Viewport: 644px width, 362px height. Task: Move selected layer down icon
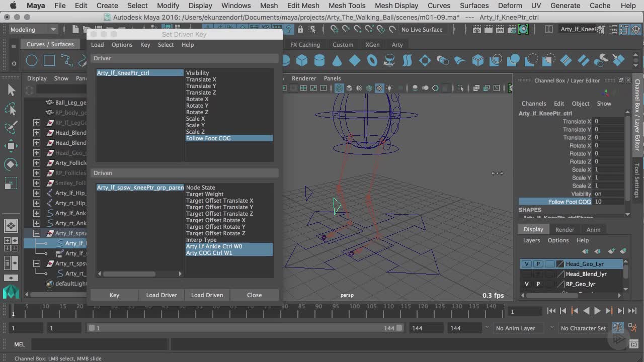click(597, 251)
